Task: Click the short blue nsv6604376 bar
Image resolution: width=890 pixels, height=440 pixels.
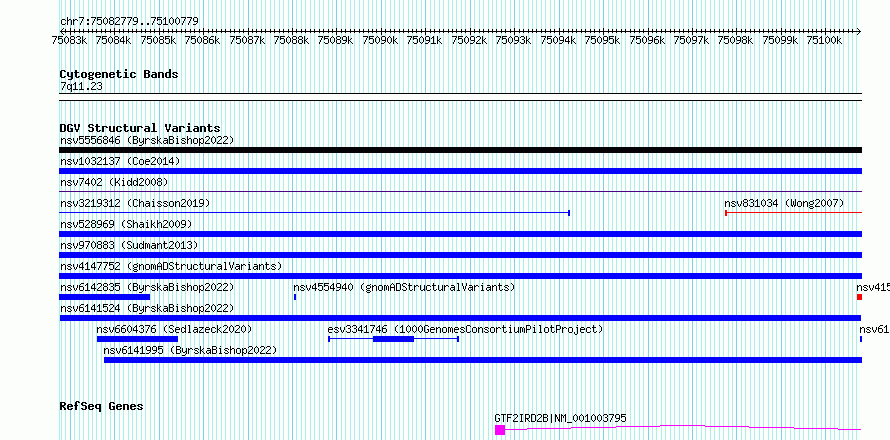Action: coord(137,339)
